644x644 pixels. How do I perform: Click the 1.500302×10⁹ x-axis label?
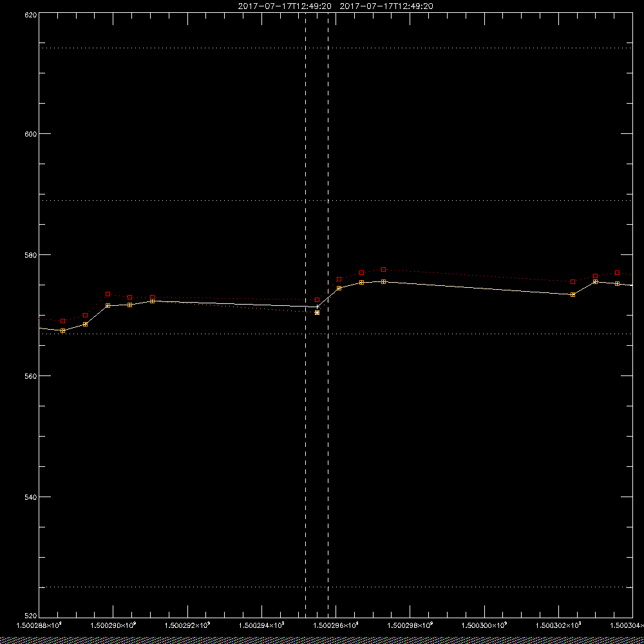[559, 625]
